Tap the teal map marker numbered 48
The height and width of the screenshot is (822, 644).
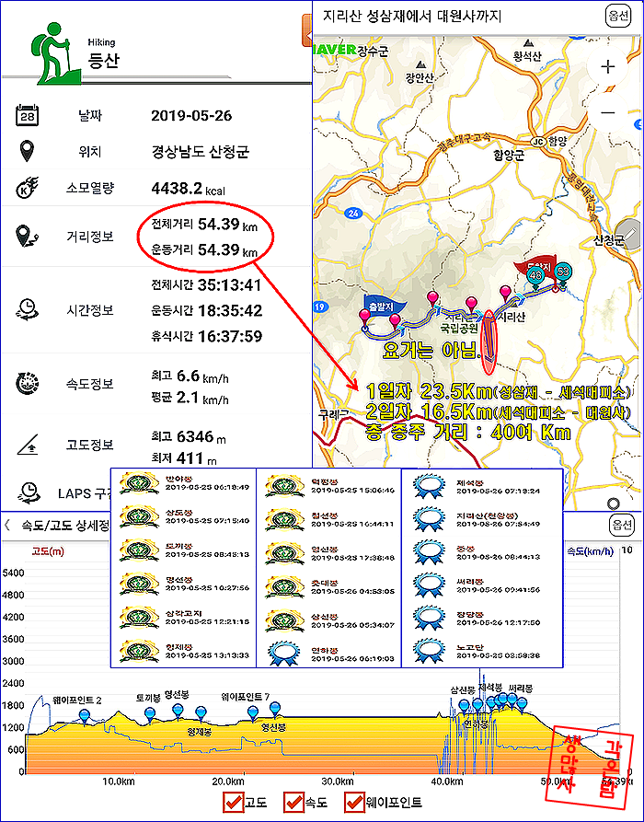point(535,277)
